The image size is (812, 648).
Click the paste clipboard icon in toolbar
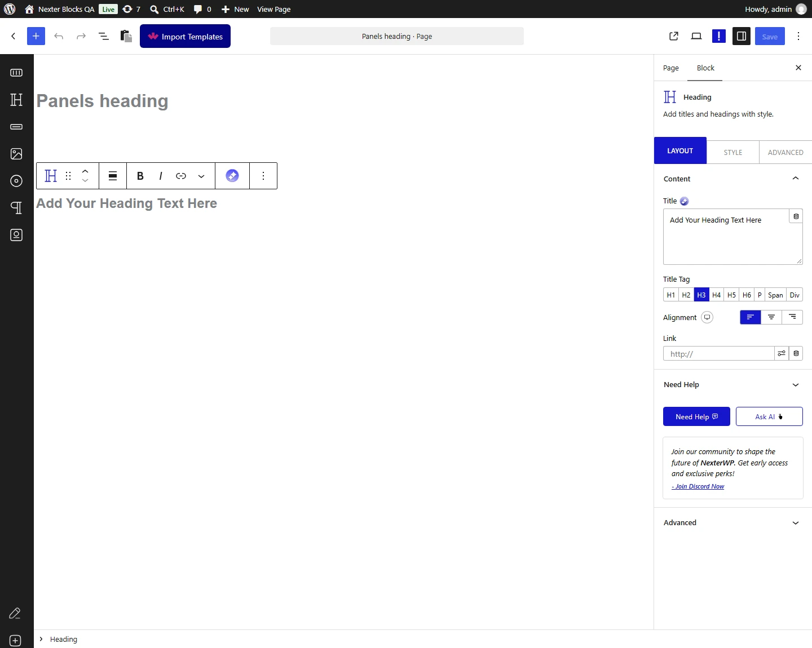tap(126, 36)
